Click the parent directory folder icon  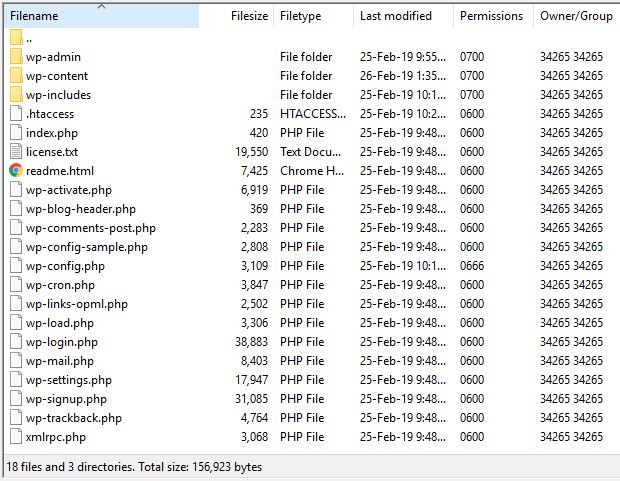(16, 38)
